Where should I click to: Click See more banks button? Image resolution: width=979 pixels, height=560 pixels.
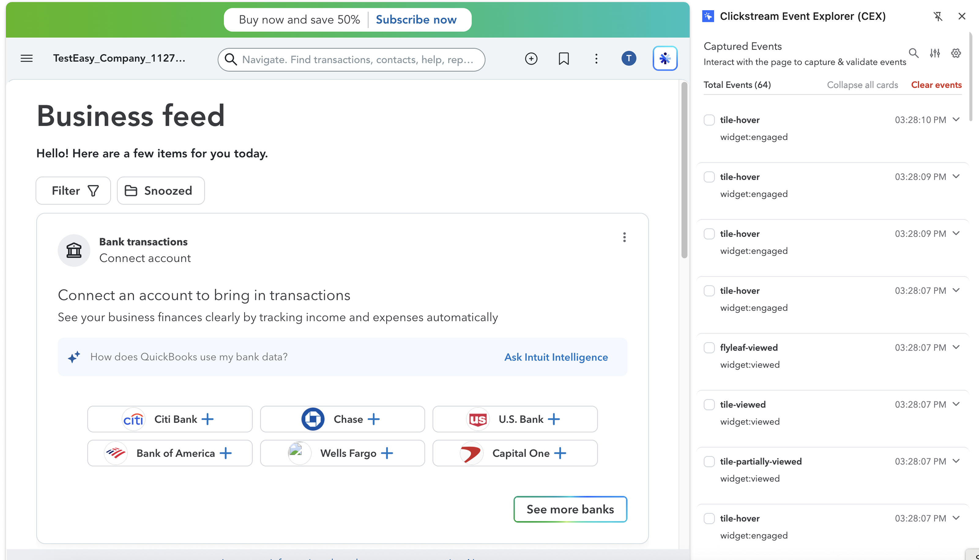570,509
